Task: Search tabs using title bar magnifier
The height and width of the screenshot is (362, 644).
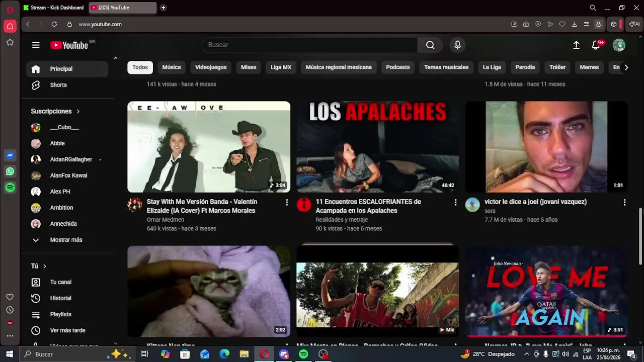Action: click(593, 8)
